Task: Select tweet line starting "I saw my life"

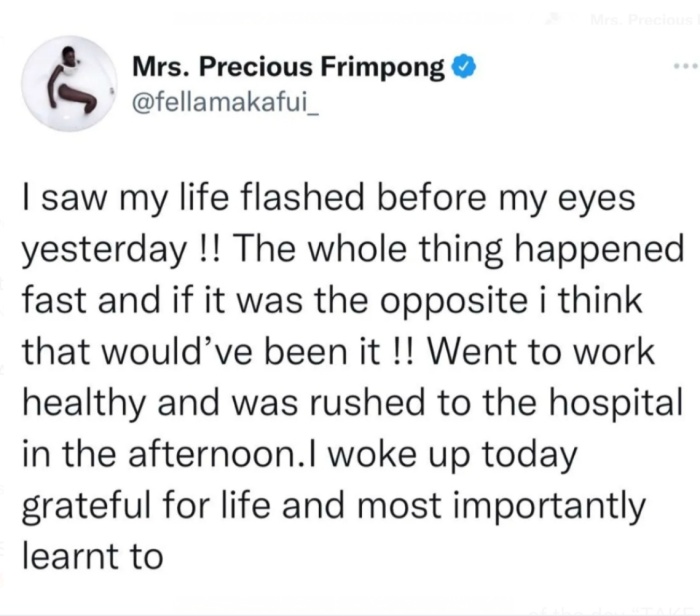Action: point(329,199)
